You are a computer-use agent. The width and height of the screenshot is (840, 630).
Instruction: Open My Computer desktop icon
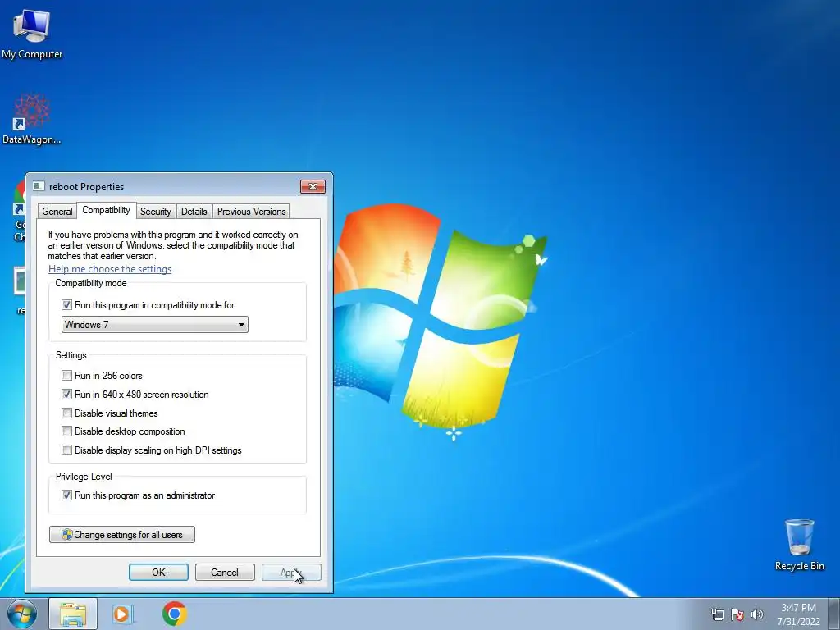pyautogui.click(x=32, y=34)
